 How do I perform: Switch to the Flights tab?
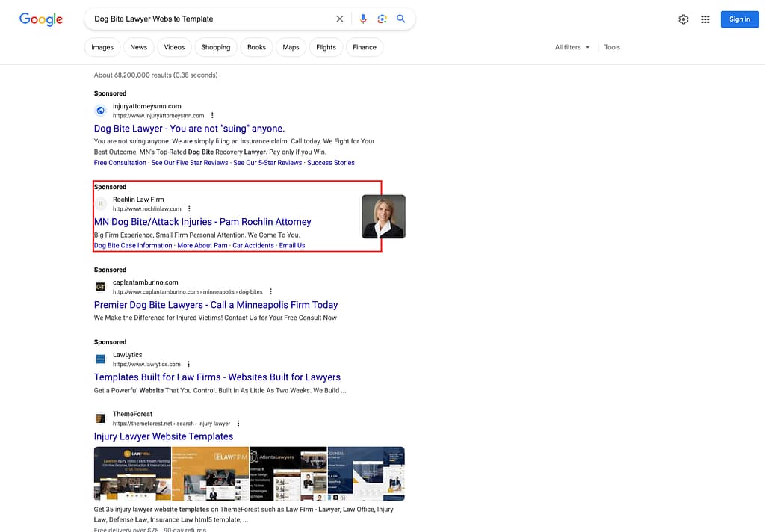[326, 47]
